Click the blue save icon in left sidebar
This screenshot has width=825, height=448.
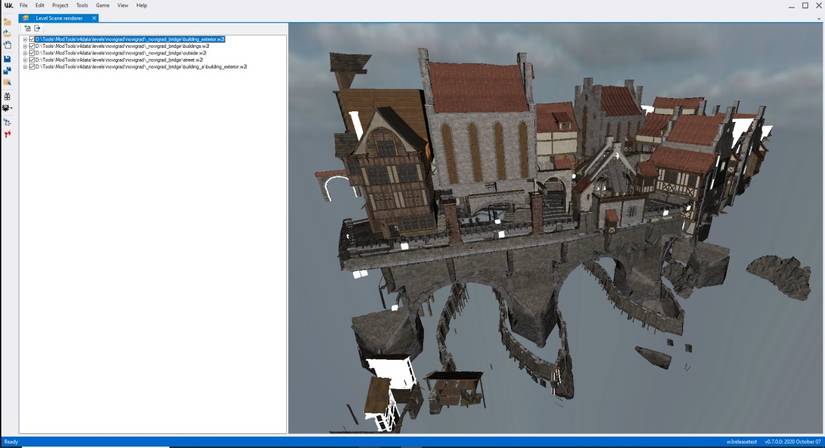tap(7, 59)
